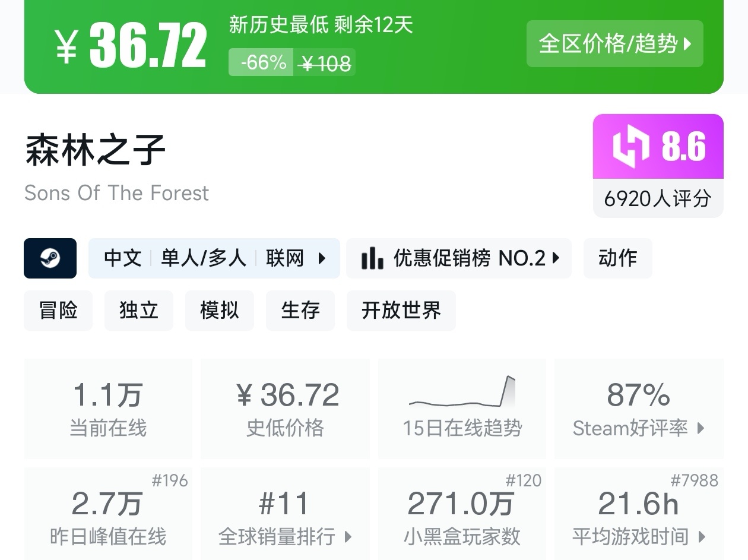Open the 当前在线 1.1万 stat card
The image size is (748, 560).
click(x=108, y=408)
